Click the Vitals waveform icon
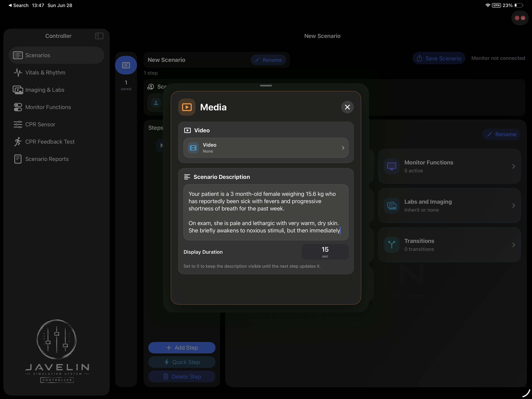This screenshot has height=399, width=532. (x=18, y=72)
